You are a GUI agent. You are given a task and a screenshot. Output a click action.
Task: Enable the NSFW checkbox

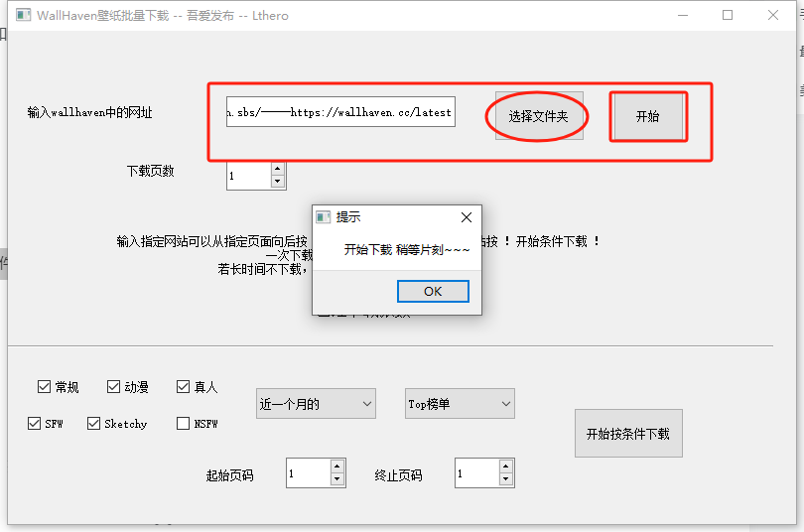coord(183,424)
